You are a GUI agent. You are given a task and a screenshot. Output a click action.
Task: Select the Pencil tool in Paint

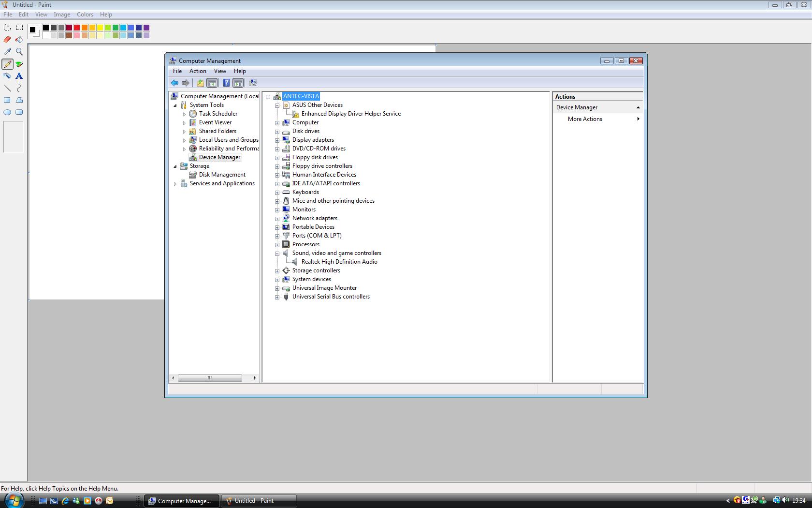(x=7, y=64)
